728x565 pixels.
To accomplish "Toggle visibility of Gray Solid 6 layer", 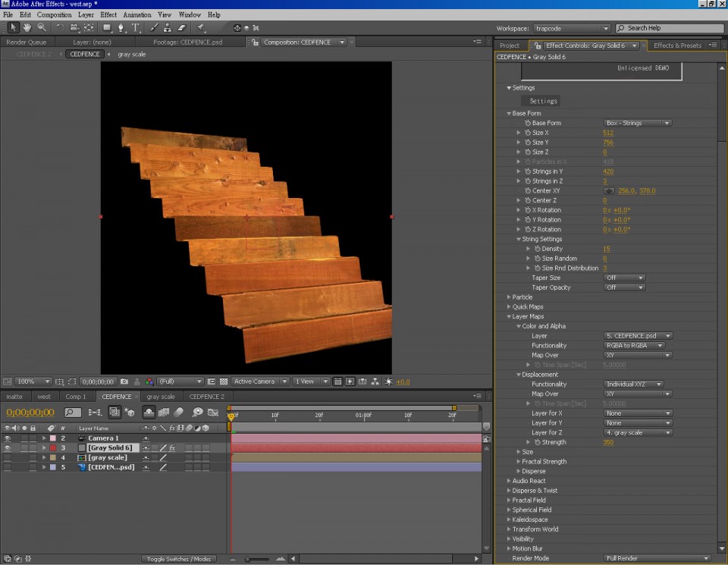I will point(8,448).
